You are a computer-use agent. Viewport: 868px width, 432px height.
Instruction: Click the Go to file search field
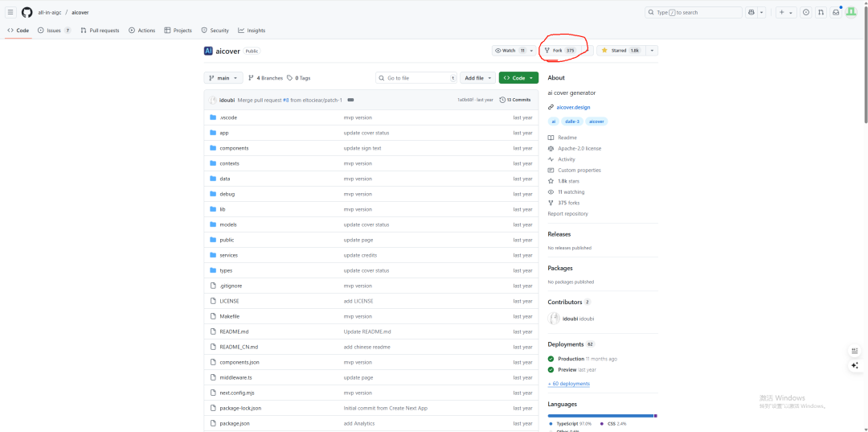(x=416, y=78)
